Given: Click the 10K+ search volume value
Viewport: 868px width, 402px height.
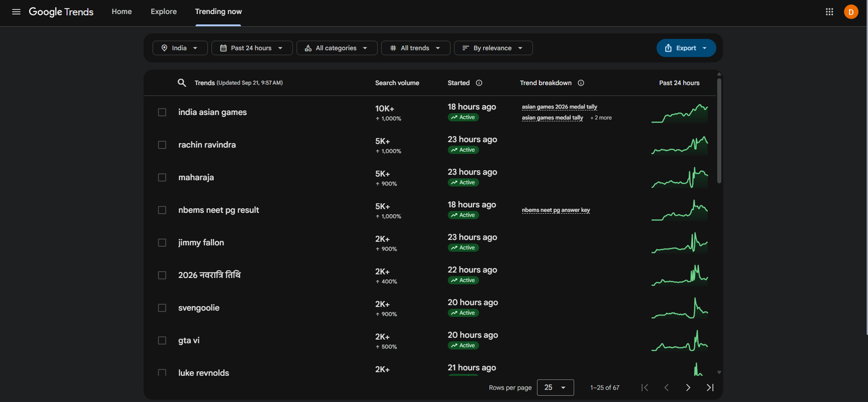Looking at the screenshot, I should [x=385, y=109].
